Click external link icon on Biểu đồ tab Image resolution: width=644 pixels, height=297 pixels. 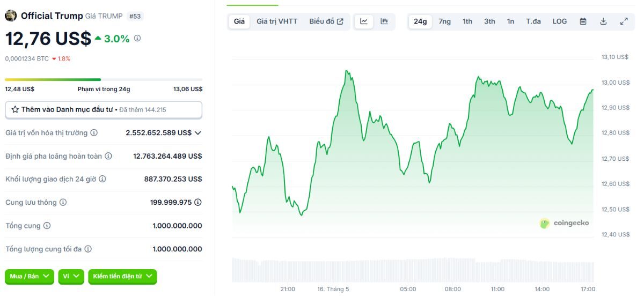click(x=340, y=21)
